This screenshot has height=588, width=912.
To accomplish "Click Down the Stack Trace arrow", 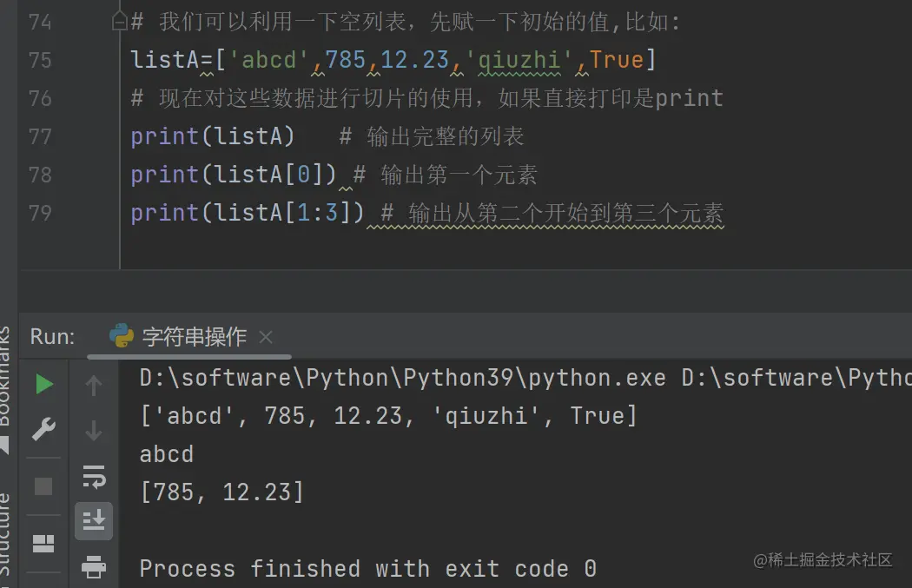I will 93,430.
